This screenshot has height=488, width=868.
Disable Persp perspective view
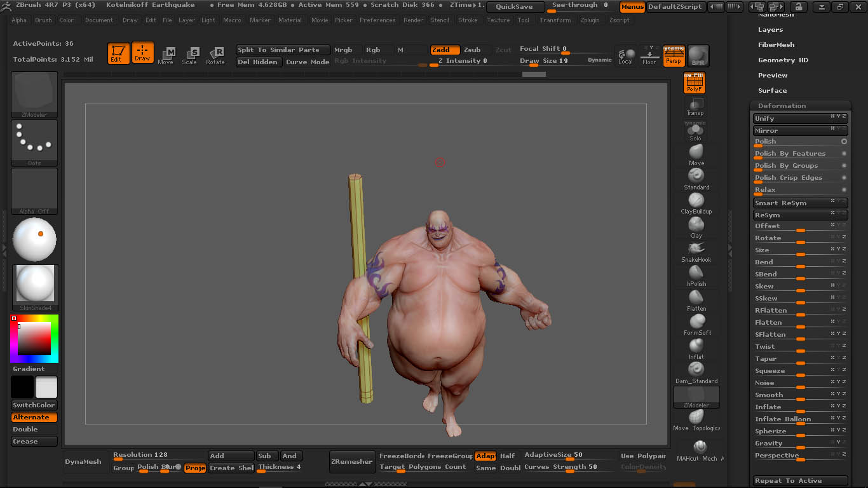tap(674, 55)
